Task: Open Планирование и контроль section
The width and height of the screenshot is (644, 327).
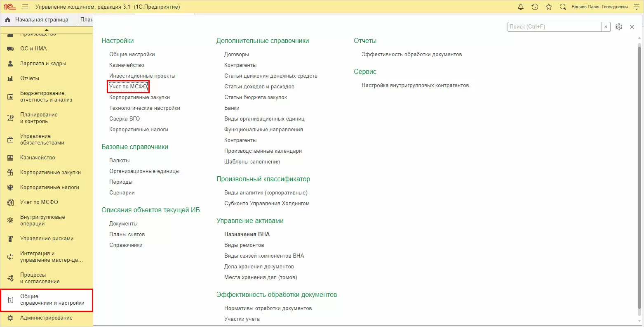Action: [47, 118]
